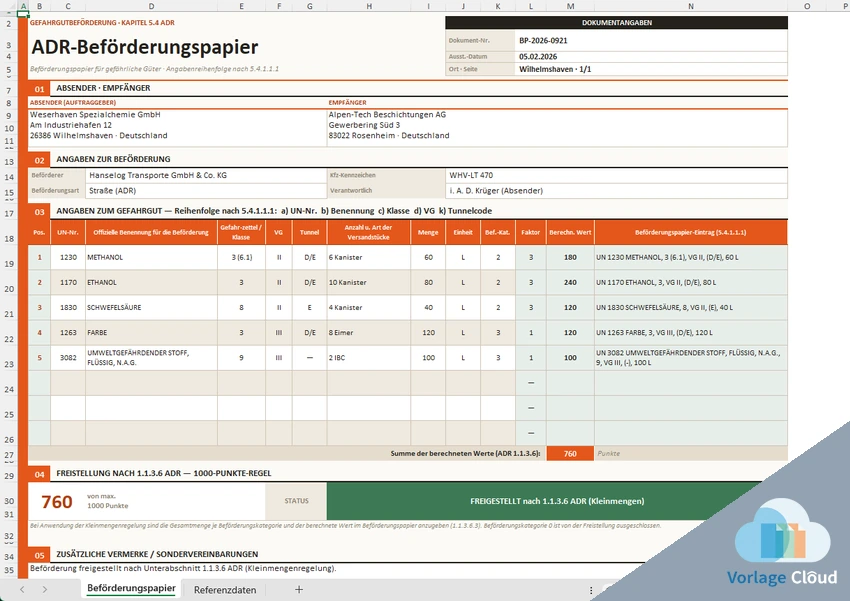Click the FARBE name cell
This screenshot has height=601, width=850.
coord(151,333)
